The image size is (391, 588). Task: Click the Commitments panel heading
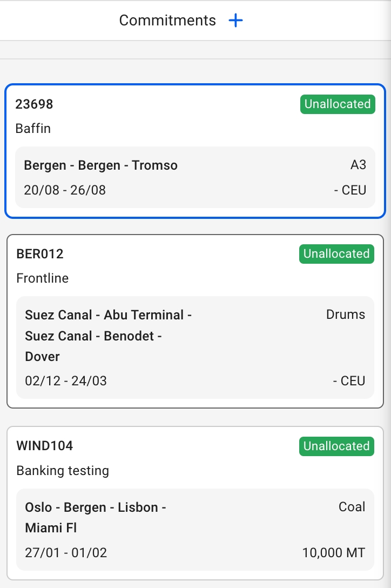click(x=167, y=21)
